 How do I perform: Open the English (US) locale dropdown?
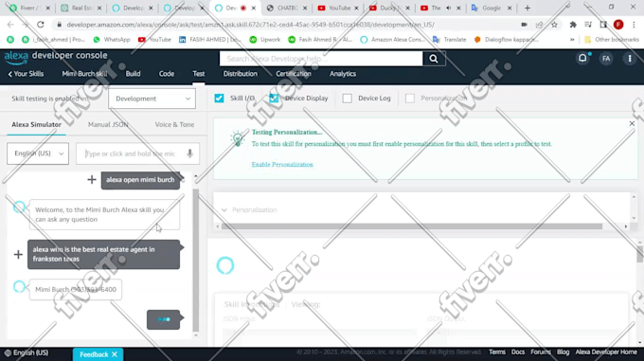click(x=38, y=153)
